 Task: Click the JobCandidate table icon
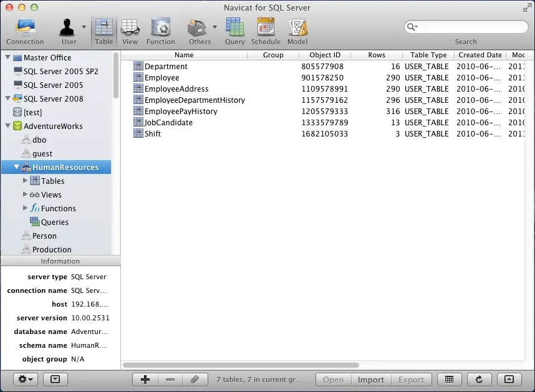point(138,122)
